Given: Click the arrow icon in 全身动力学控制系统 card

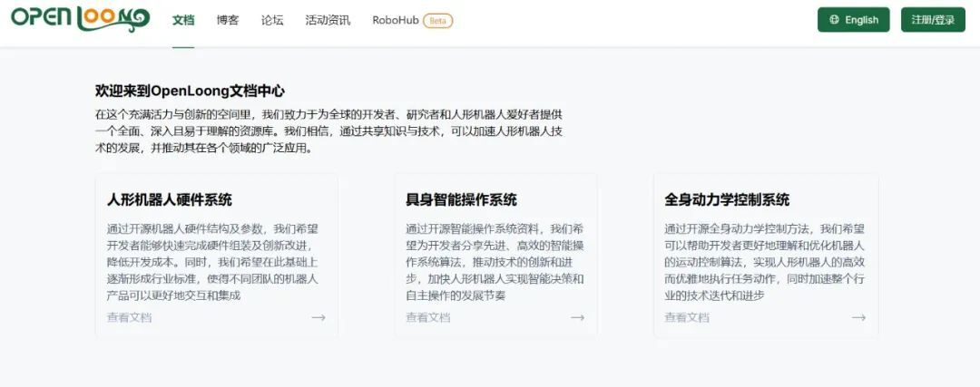Looking at the screenshot, I should 858,317.
